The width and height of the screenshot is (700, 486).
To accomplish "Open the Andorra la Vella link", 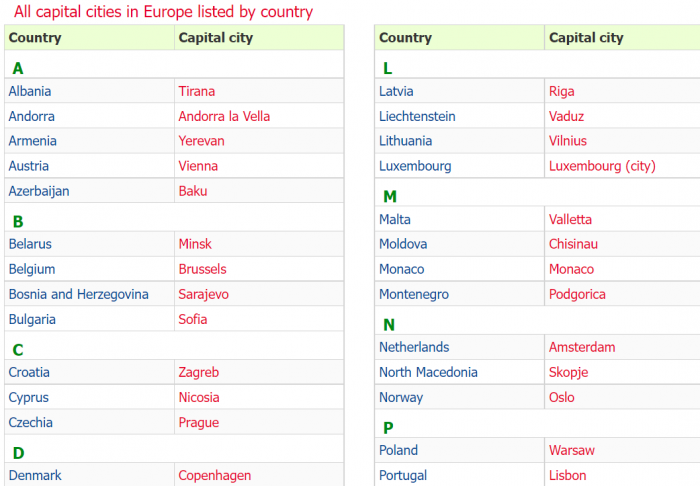I will (224, 116).
